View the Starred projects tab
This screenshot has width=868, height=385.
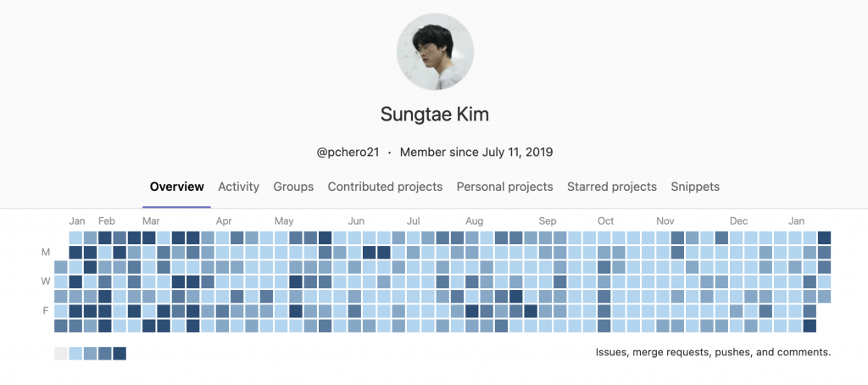coord(611,187)
